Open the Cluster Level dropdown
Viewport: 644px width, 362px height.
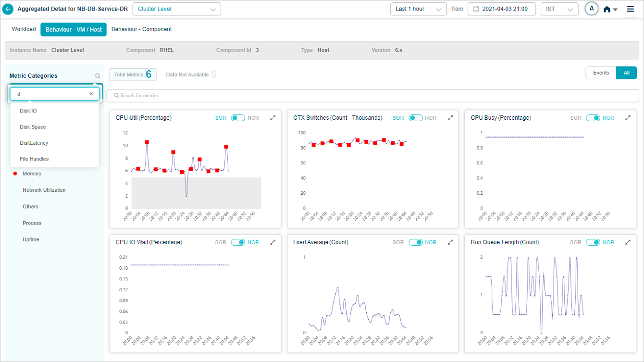pos(176,9)
